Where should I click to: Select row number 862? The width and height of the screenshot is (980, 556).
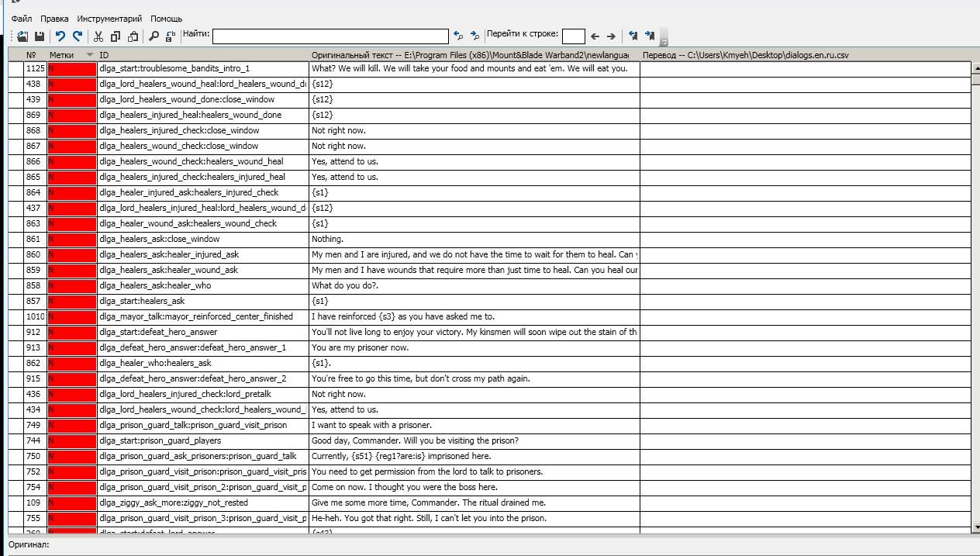pyautogui.click(x=35, y=363)
